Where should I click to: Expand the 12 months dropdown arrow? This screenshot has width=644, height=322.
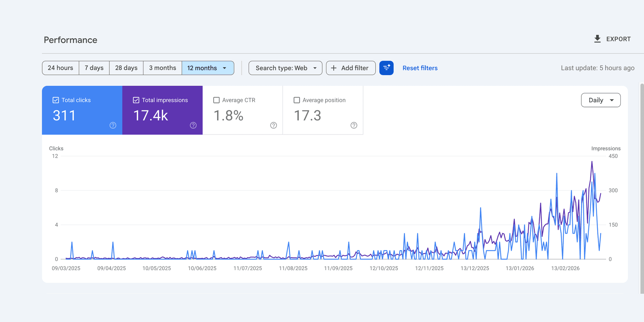click(225, 68)
